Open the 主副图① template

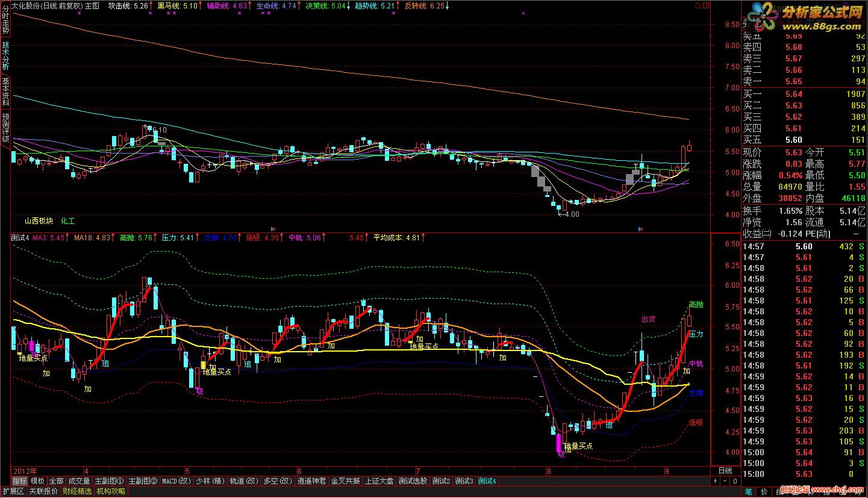(x=109, y=481)
